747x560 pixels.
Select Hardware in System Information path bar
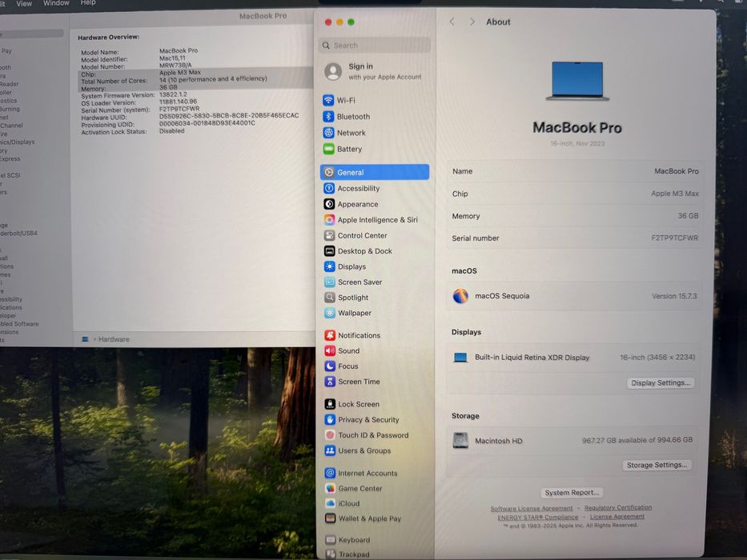[114, 339]
